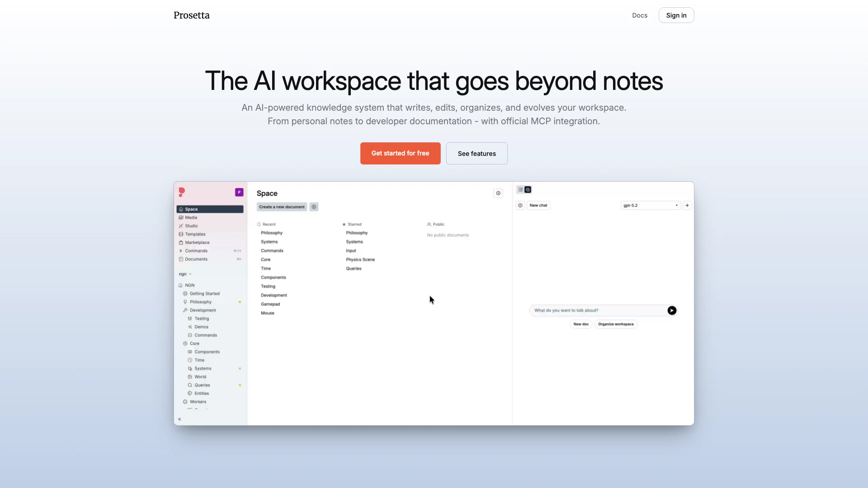Toggle the document layout panel view
The image size is (868, 488).
520,190
